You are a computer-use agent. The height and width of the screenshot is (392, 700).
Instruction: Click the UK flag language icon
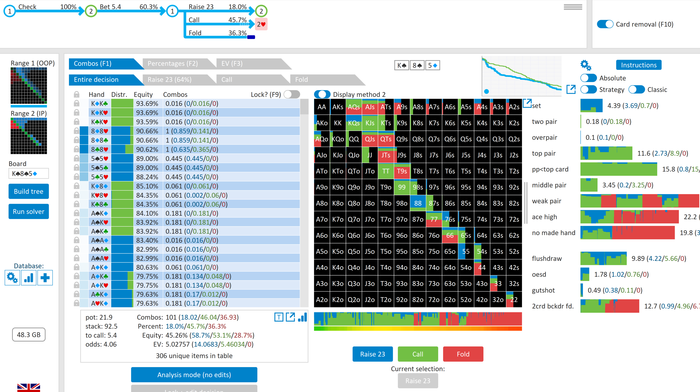click(x=29, y=388)
